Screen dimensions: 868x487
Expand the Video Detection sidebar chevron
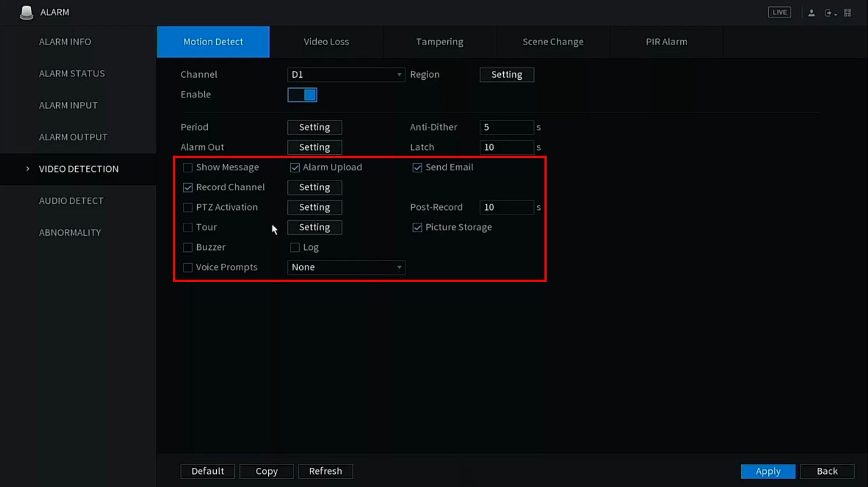[28, 169]
